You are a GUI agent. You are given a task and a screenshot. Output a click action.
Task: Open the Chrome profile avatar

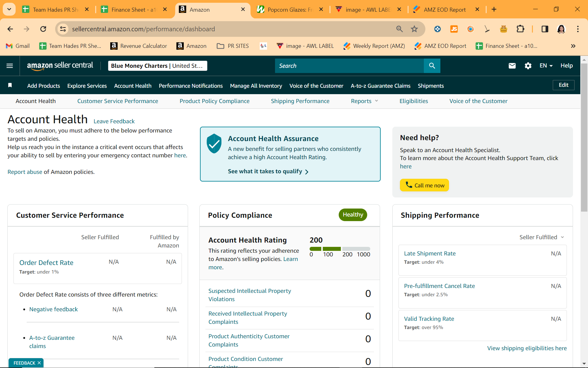point(561,29)
